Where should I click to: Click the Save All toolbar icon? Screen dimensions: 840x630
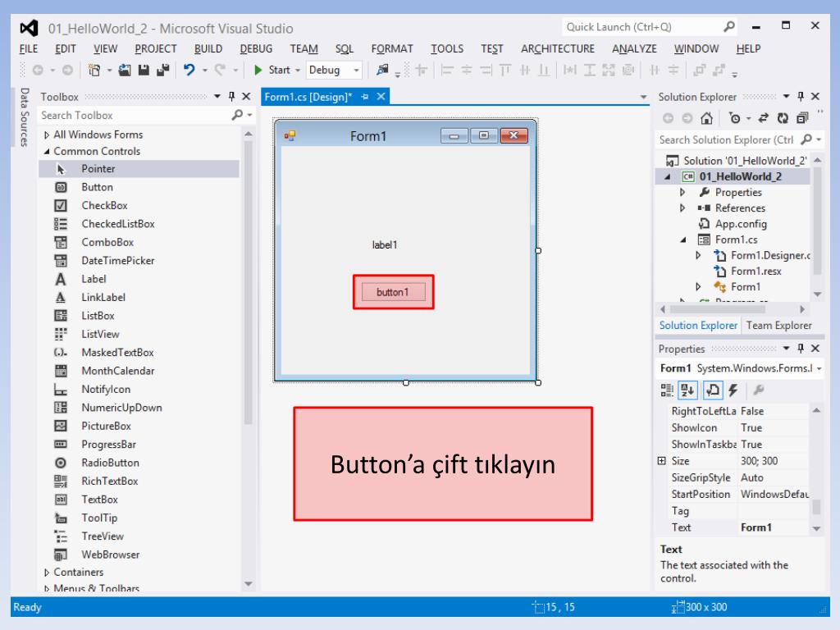coord(163,70)
